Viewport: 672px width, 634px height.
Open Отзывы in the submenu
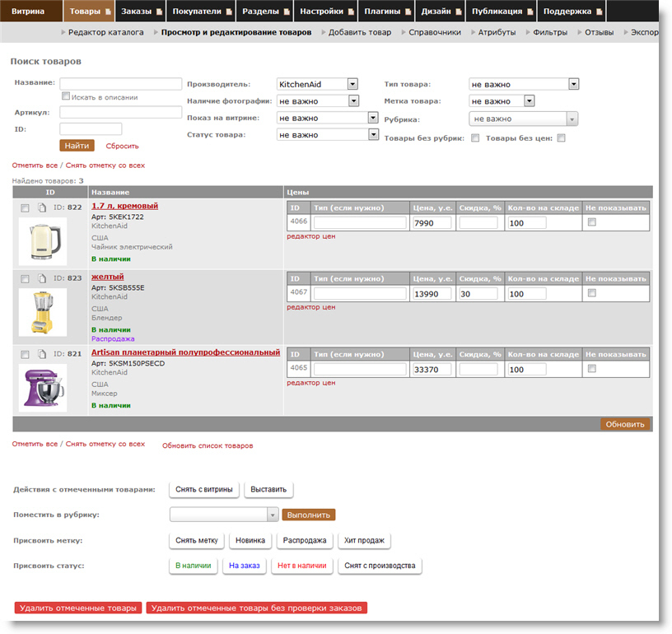[x=599, y=32]
